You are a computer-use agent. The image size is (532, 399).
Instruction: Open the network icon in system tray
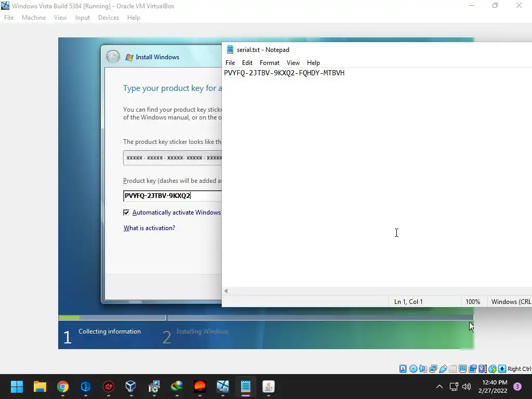(x=454, y=387)
